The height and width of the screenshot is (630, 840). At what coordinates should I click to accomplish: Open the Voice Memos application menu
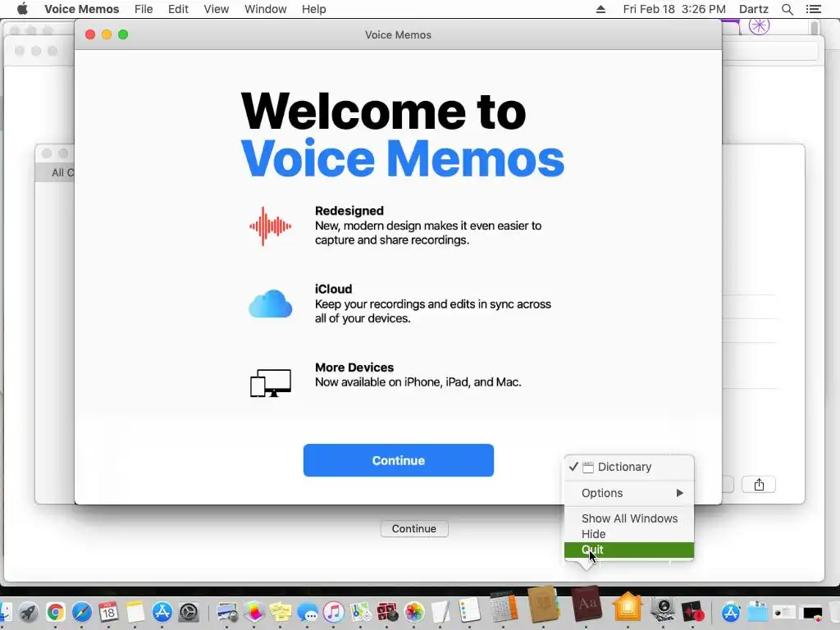pyautogui.click(x=81, y=9)
